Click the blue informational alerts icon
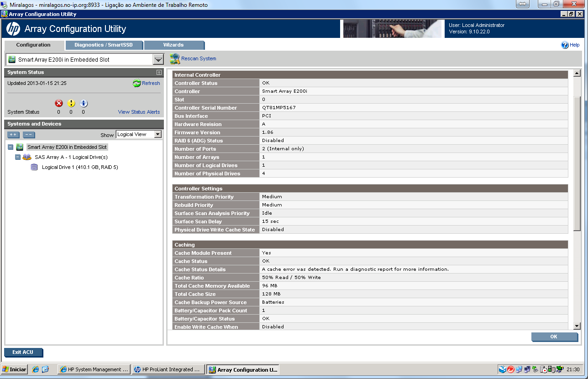This screenshot has height=379, width=588. (84, 103)
